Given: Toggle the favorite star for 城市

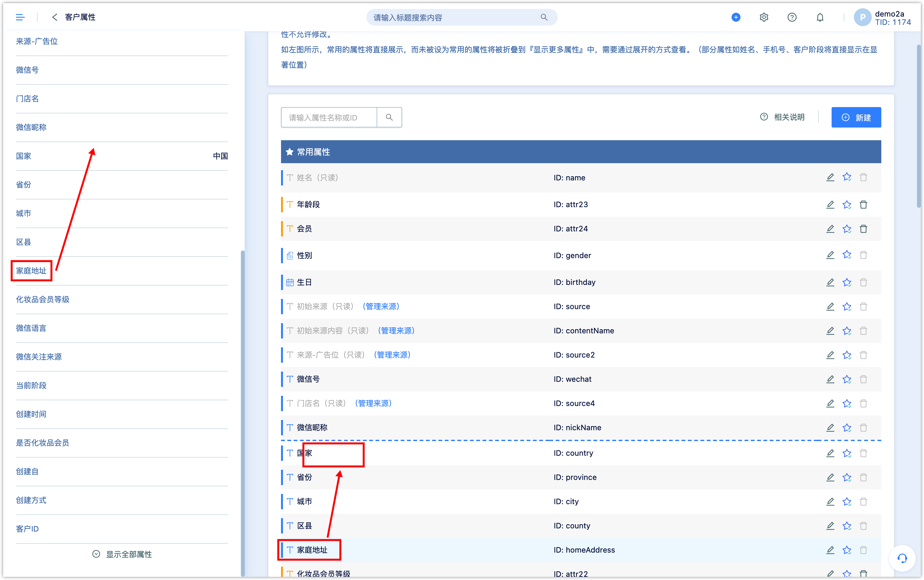Looking at the screenshot, I should pyautogui.click(x=847, y=501).
